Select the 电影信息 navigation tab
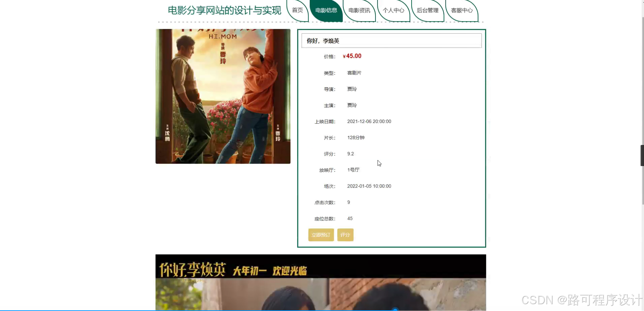This screenshot has height=311, width=644. click(x=326, y=11)
